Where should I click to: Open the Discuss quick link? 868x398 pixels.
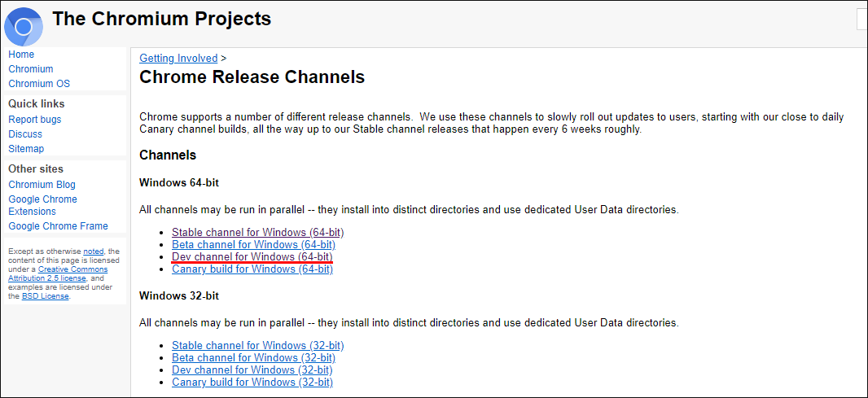(25, 134)
